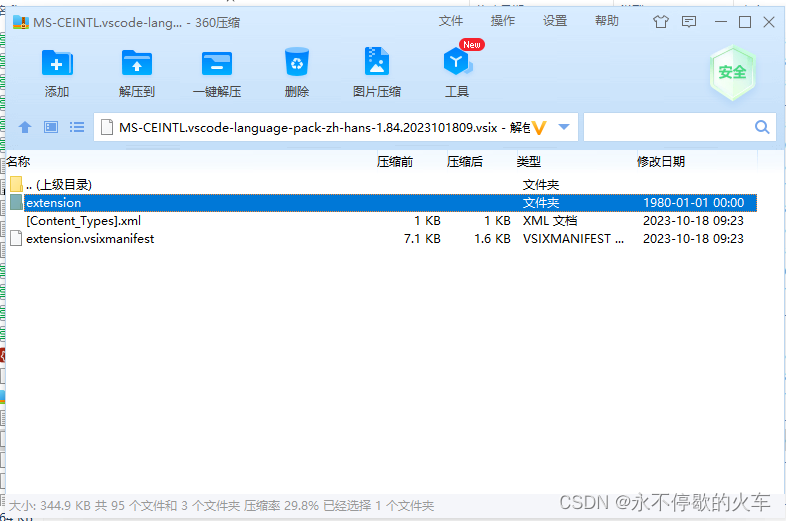Image resolution: width=786 pixels, height=521 pixels.
Task: Click the skin (shirt) icon in title bar
Action: pyautogui.click(x=661, y=22)
